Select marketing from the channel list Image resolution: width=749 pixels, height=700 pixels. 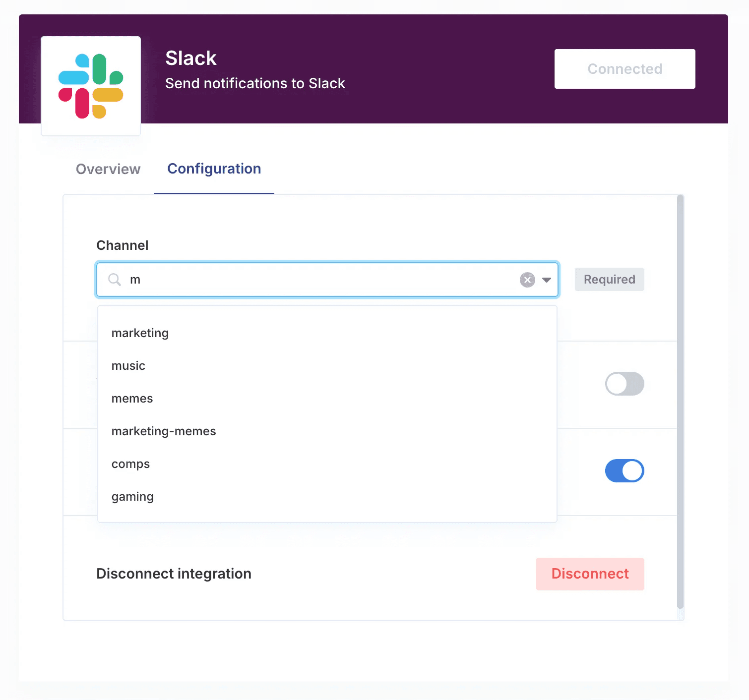pos(140,333)
